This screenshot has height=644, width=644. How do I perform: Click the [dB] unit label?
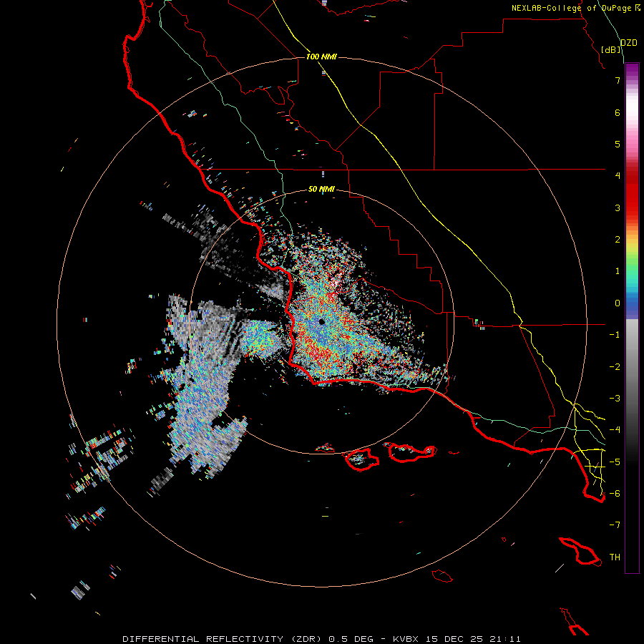click(x=611, y=49)
